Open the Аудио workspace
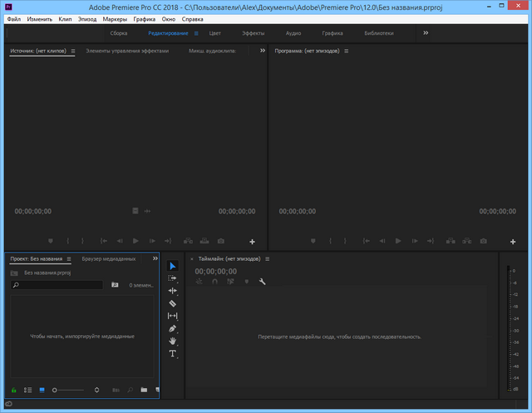 tap(293, 33)
